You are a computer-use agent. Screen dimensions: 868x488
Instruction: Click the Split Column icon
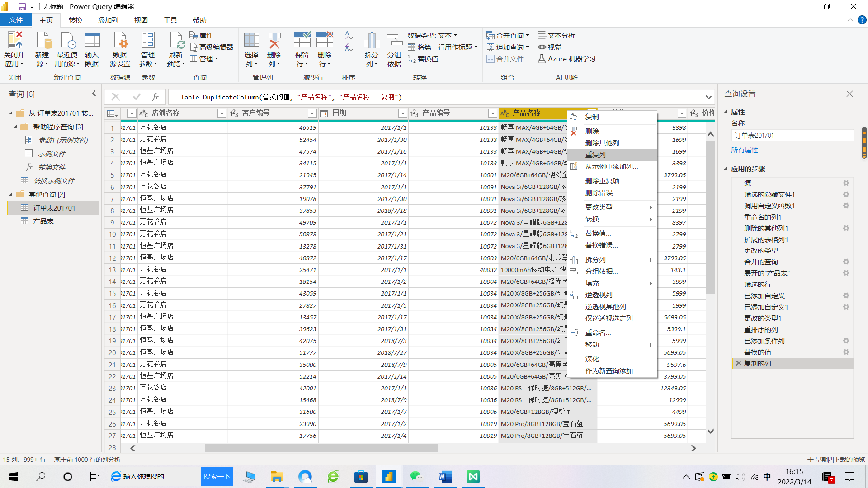372,41
